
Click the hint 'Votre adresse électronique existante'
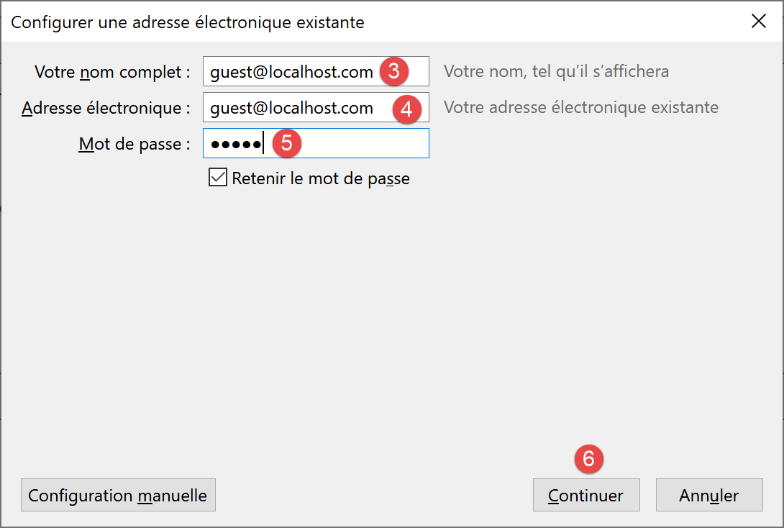[x=581, y=108]
